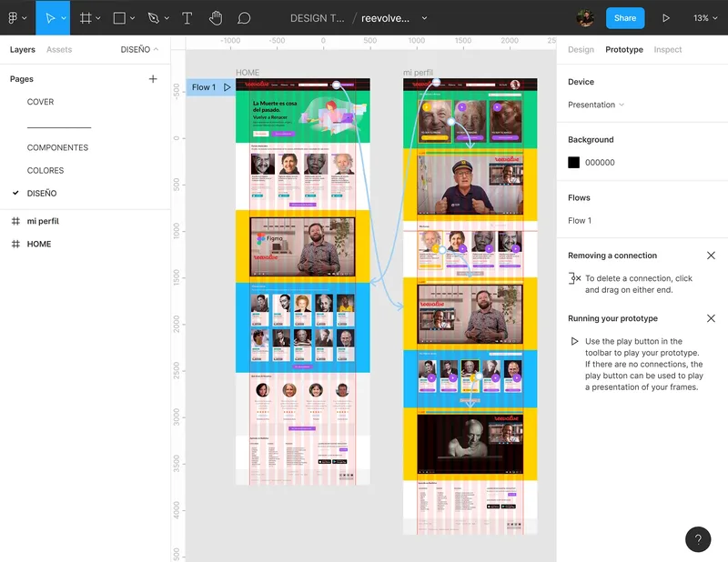
Task: Open the COVER page
Action: 40,102
